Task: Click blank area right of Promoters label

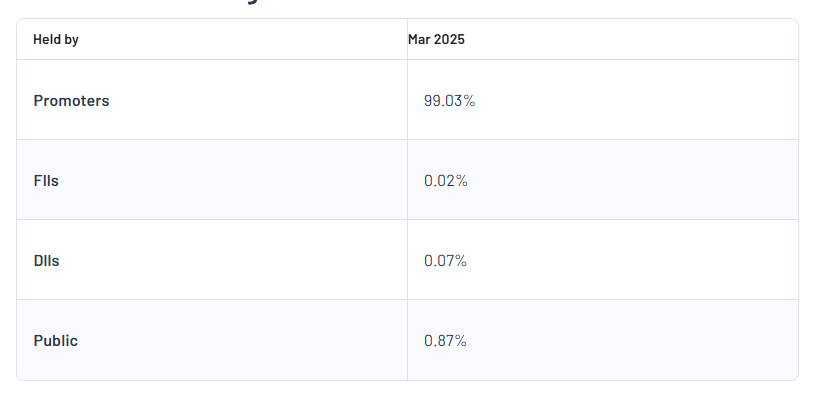Action: pyautogui.click(x=257, y=100)
